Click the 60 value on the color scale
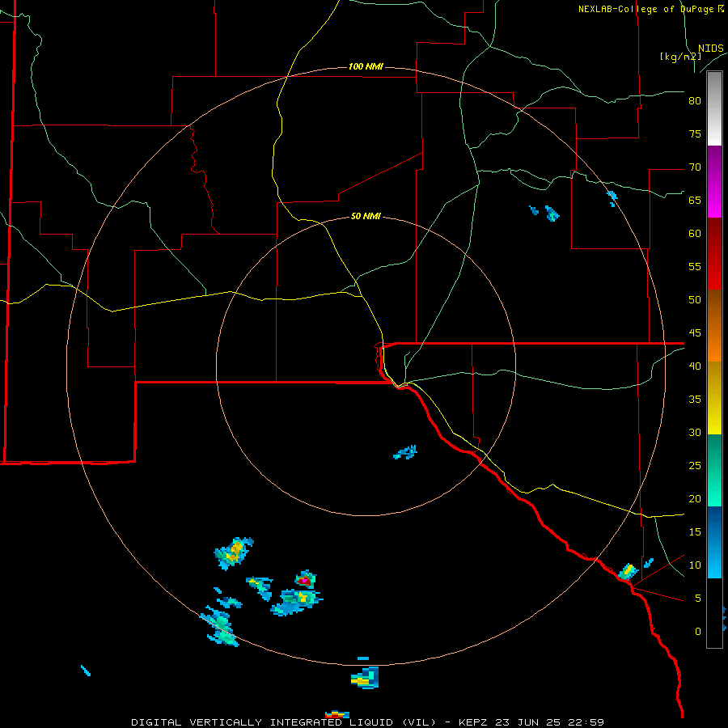 click(x=695, y=234)
